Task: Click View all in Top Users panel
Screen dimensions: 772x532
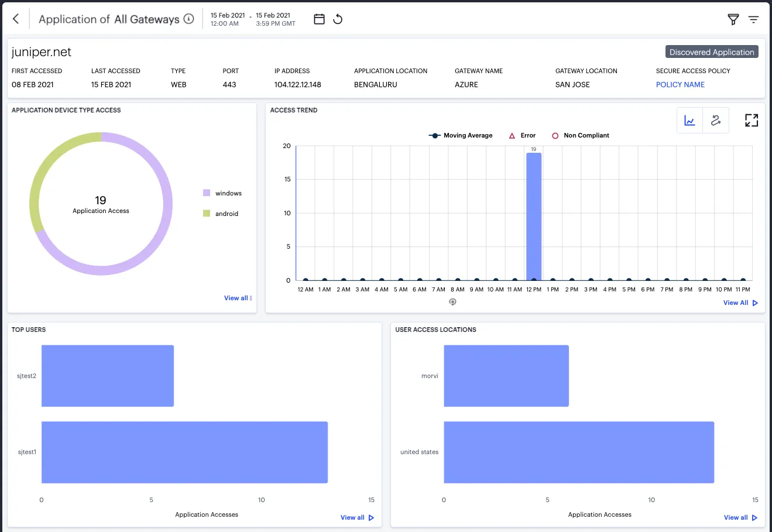Action: click(357, 517)
